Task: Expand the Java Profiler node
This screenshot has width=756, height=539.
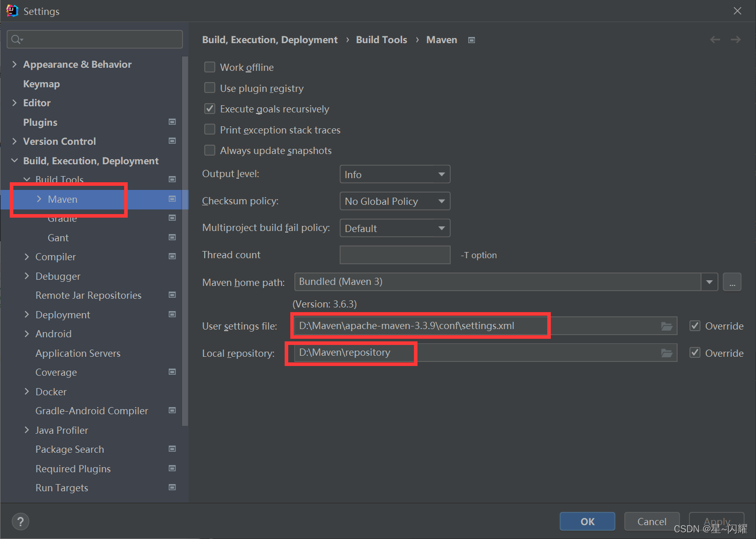Action: pos(27,430)
